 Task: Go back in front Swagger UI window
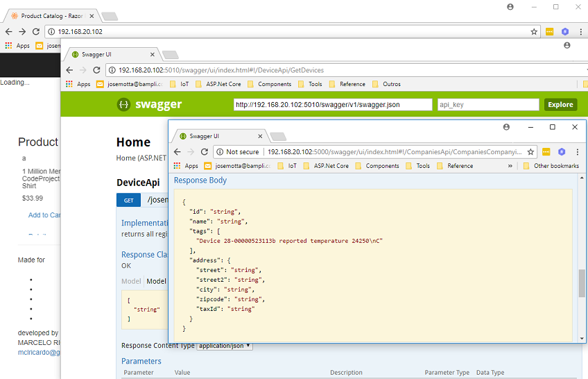tap(178, 152)
